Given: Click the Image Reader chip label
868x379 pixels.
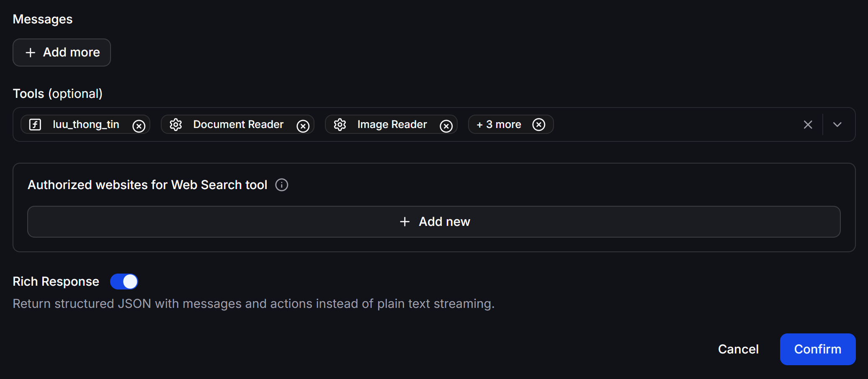Looking at the screenshot, I should [392, 125].
